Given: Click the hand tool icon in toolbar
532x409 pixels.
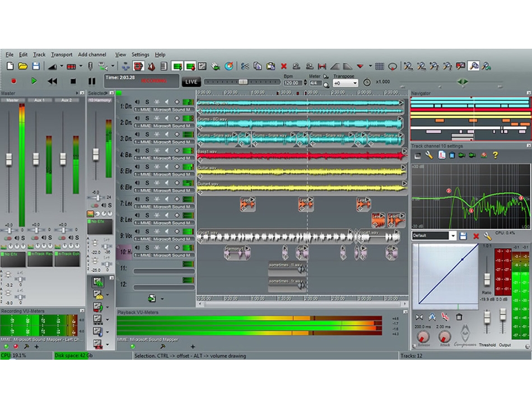Looking at the screenshot, I should tap(216, 66).
